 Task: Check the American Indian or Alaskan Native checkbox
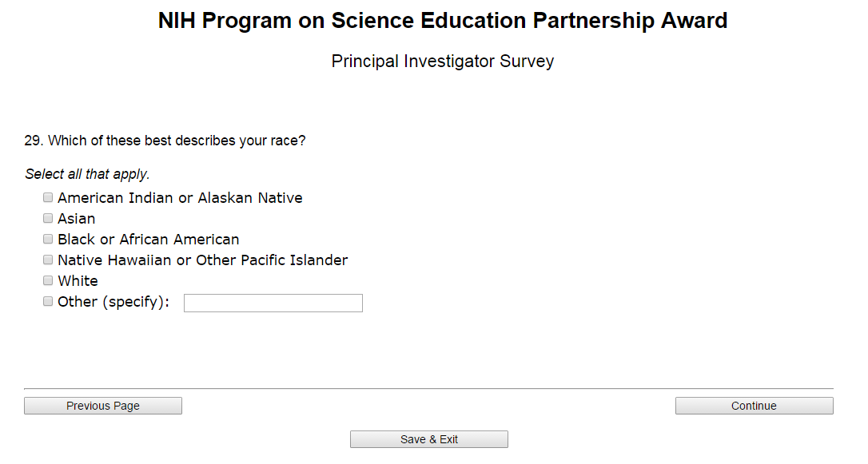click(48, 197)
